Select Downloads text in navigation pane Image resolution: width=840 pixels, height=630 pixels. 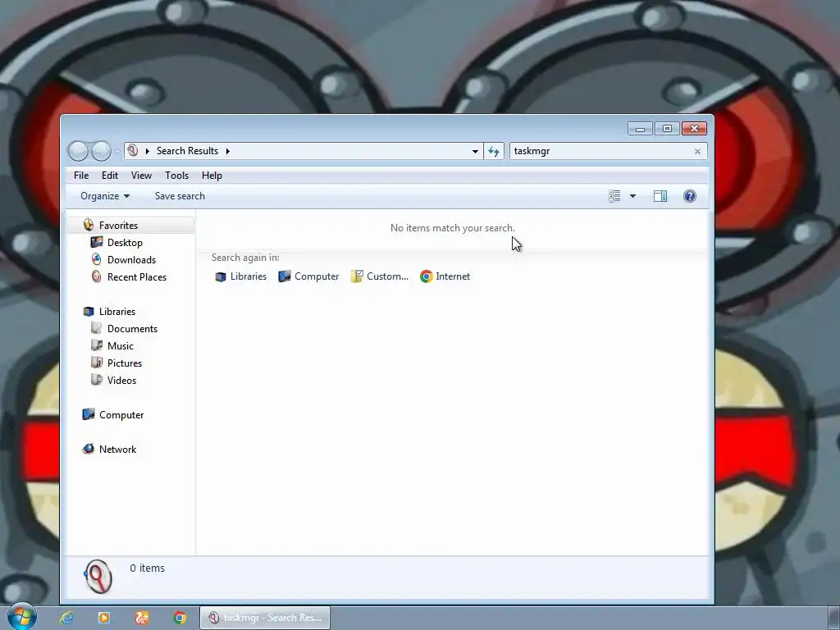tap(132, 260)
